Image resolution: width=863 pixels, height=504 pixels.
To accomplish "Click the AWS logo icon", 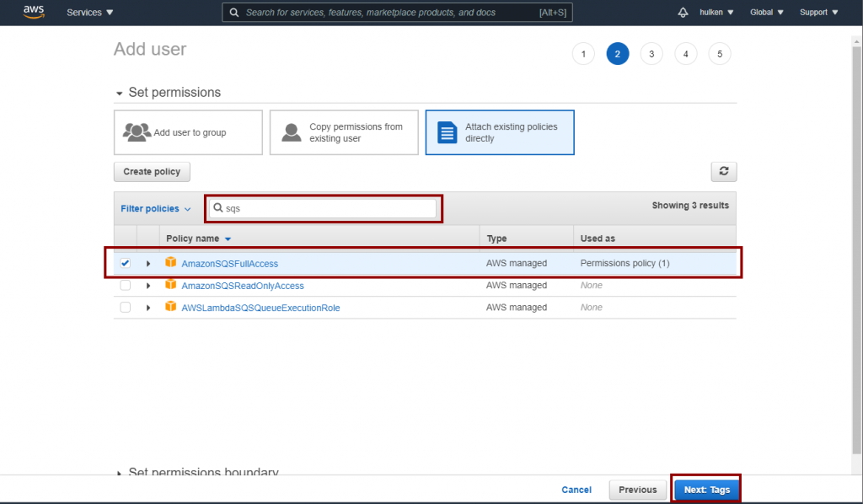I will click(34, 12).
